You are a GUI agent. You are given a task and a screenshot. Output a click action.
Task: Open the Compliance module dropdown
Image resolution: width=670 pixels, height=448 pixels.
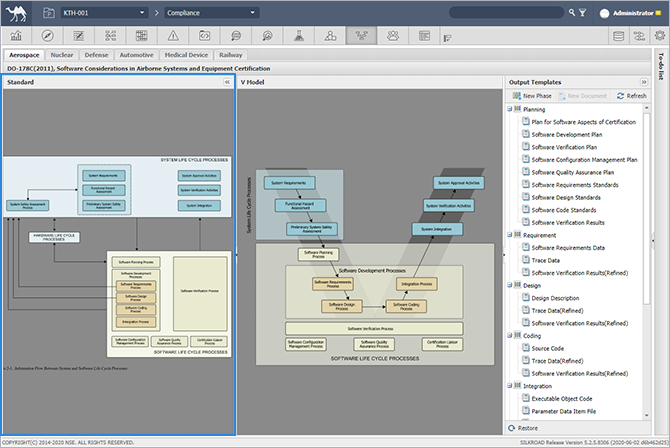[x=212, y=13]
